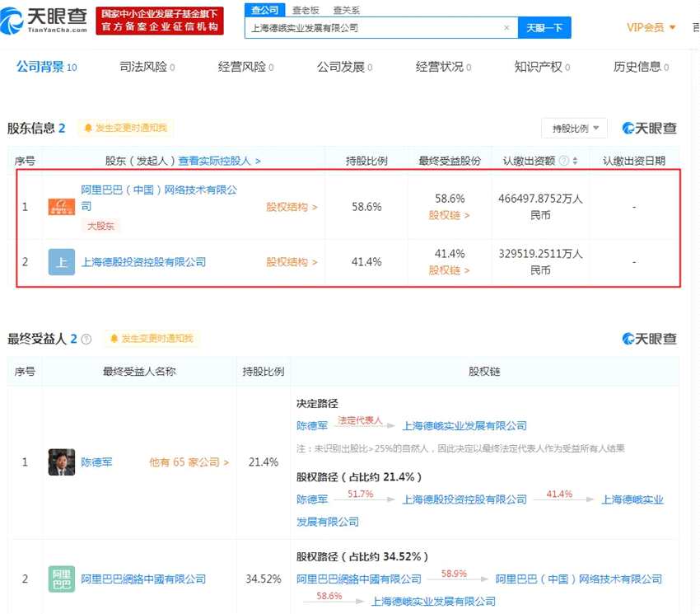Open 股权结构 for Alibaba China shareholder
700x614 pixels.
pos(292,207)
